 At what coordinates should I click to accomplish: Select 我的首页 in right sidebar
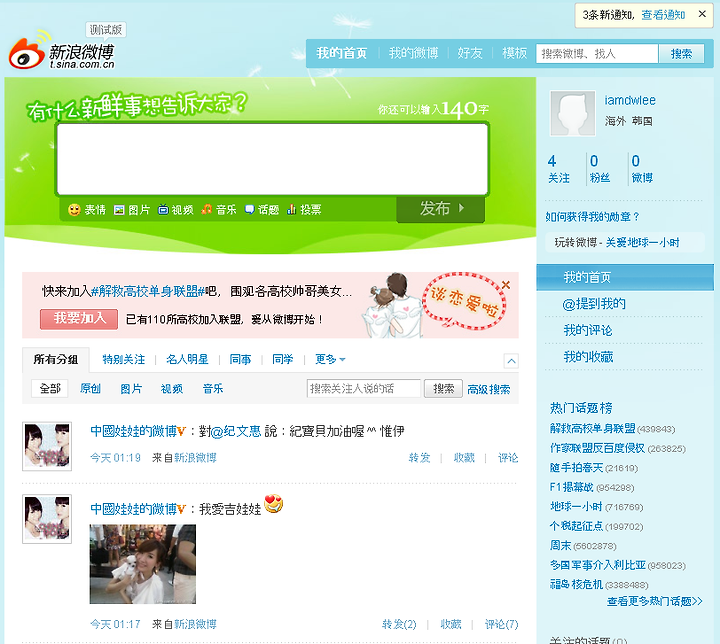point(625,277)
